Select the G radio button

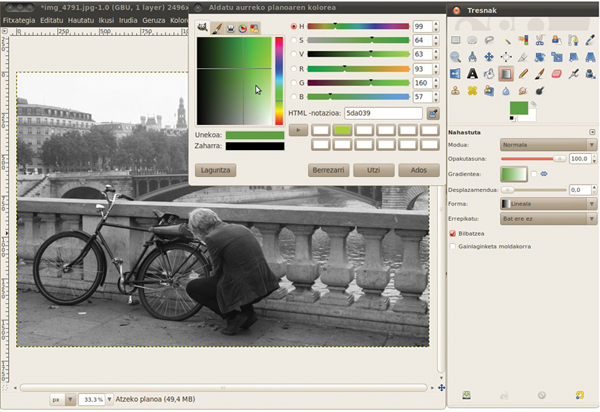coord(293,83)
